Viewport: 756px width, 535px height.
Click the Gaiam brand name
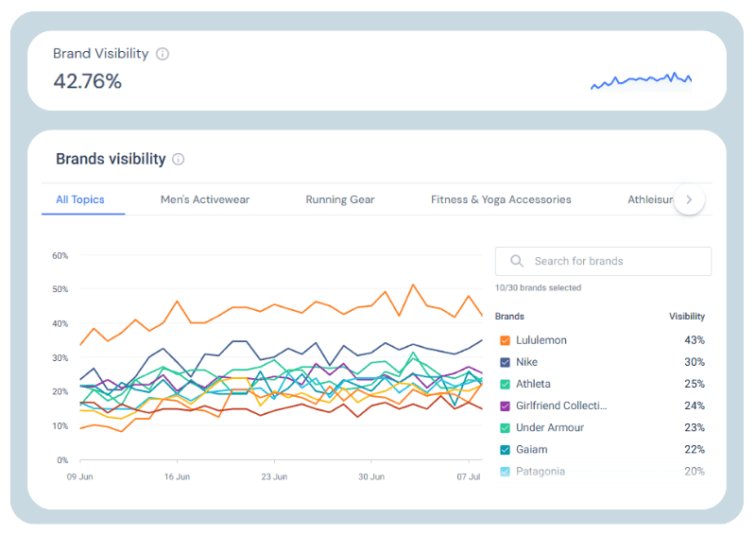click(x=531, y=450)
